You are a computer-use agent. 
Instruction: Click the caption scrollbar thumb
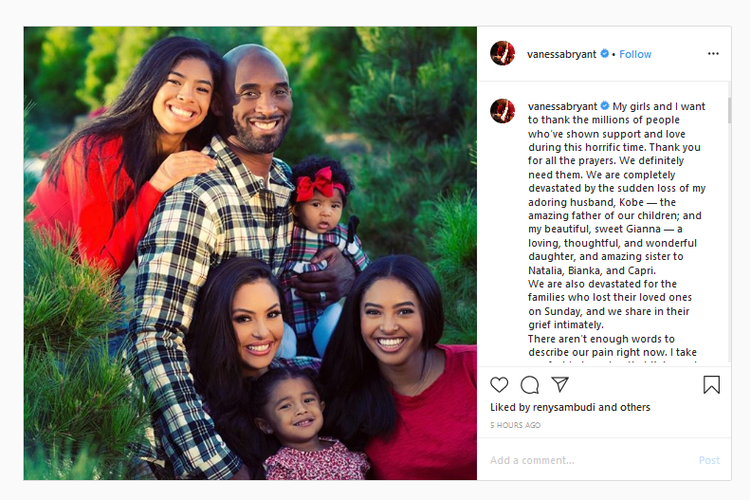[x=729, y=111]
